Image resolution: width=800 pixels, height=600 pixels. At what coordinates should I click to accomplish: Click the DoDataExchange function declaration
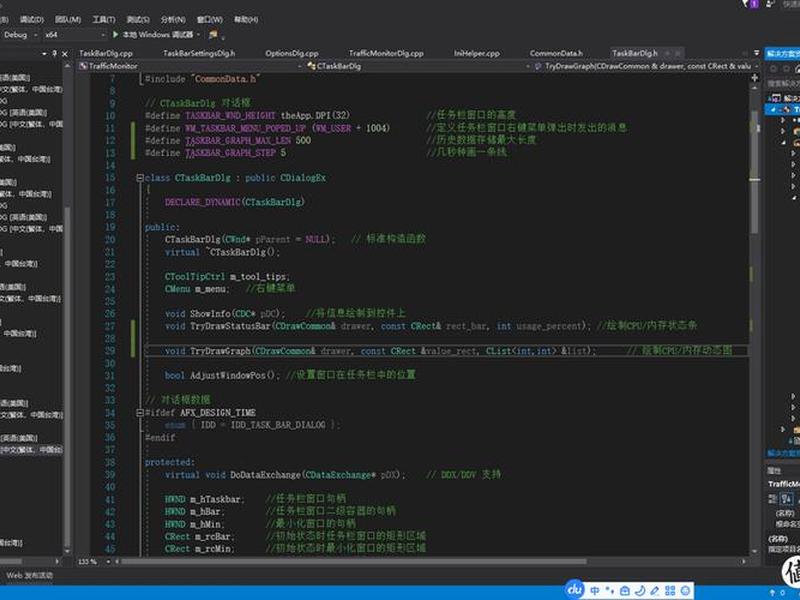click(285, 475)
